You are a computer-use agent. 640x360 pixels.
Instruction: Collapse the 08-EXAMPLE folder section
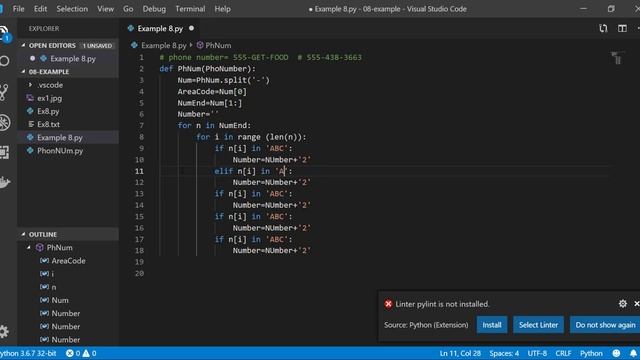pos(23,71)
